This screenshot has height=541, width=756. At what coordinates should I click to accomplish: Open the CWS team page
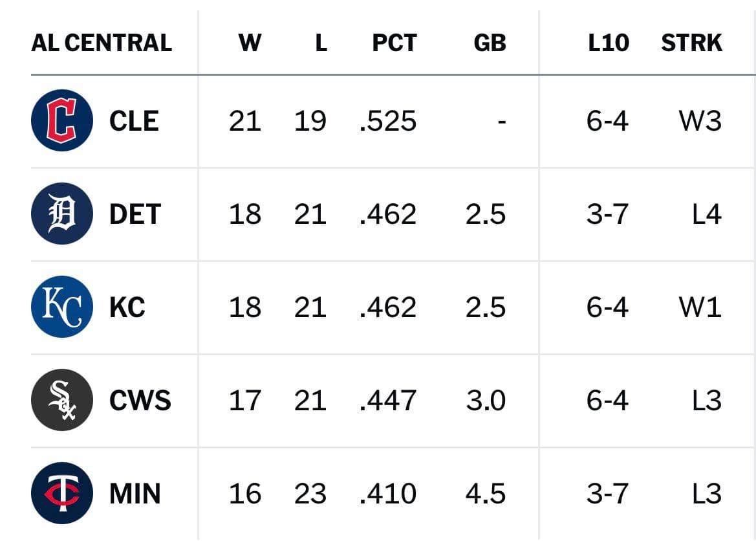140,400
